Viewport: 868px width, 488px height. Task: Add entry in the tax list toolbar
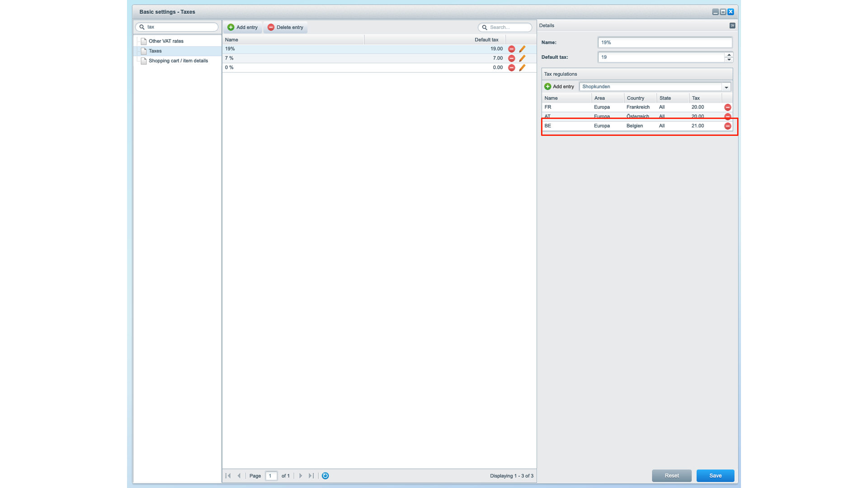click(x=243, y=27)
